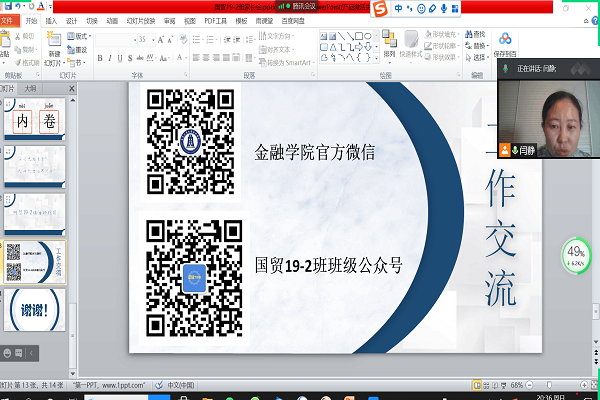Select the Oval shape in gallery

tap(368, 36)
